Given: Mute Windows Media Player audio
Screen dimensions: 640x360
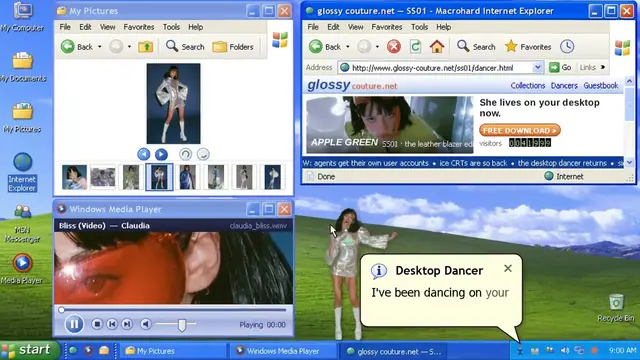Looking at the screenshot, I should pos(145,324).
